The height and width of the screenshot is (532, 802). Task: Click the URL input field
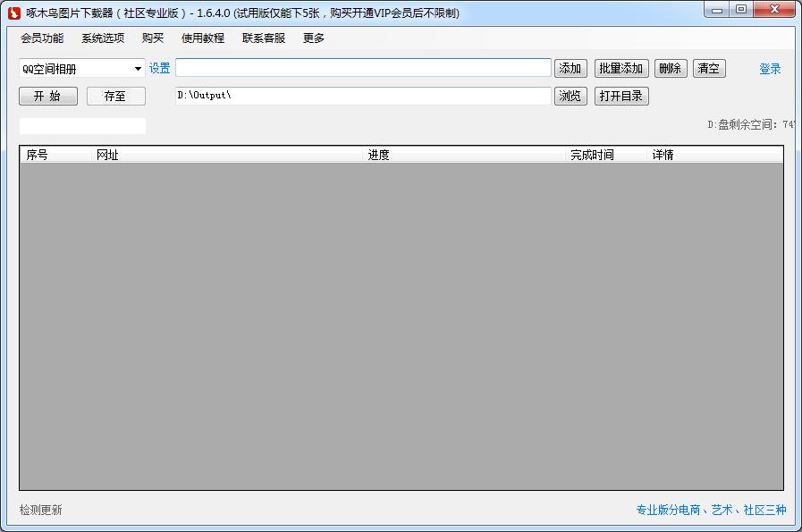tap(363, 68)
